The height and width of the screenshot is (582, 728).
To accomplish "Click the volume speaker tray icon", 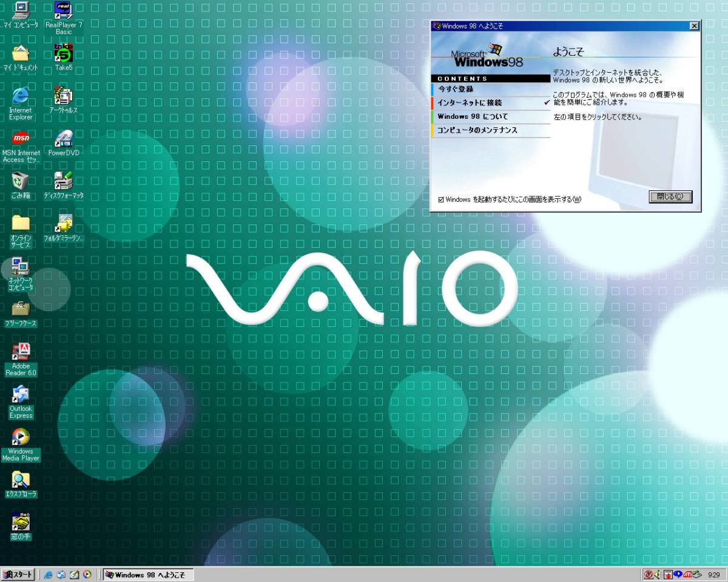I will 657,574.
